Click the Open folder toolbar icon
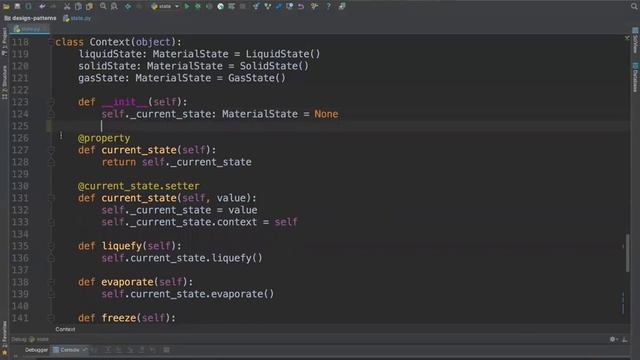 coord(6,6)
